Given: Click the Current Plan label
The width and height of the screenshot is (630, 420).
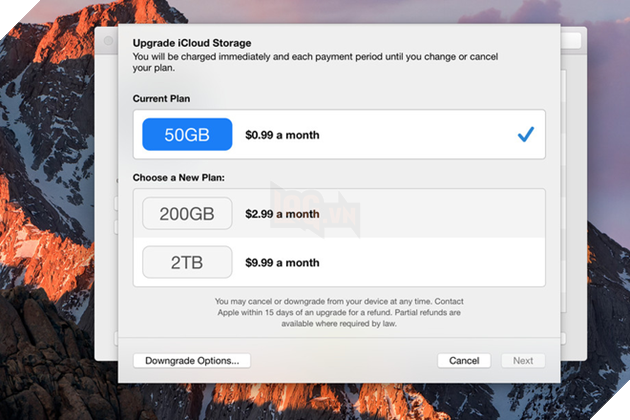Looking at the screenshot, I should pos(162,98).
